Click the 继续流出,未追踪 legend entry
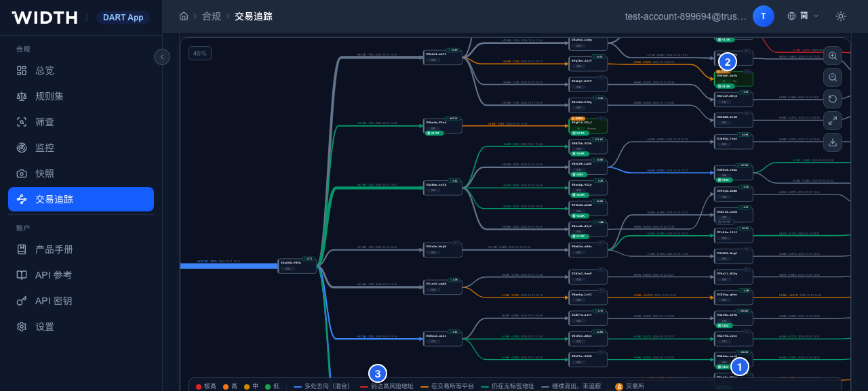This screenshot has height=391, width=868. coord(570,386)
